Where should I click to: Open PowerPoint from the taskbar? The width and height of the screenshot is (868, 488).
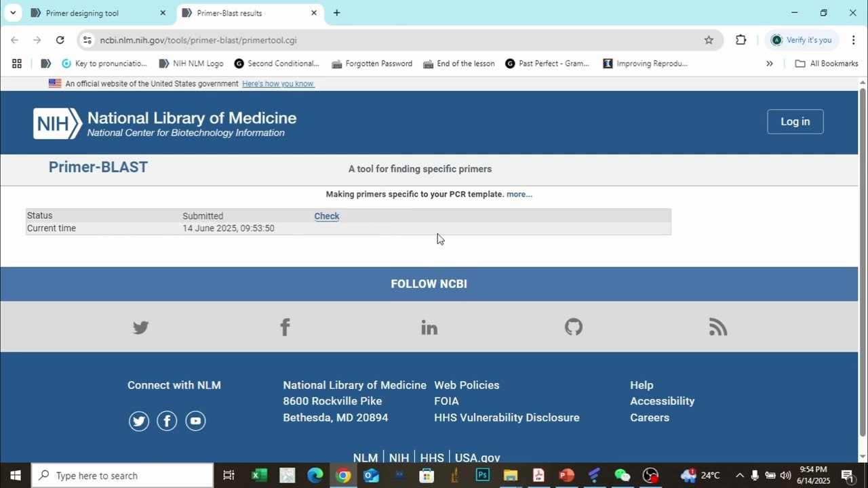[x=566, y=475]
